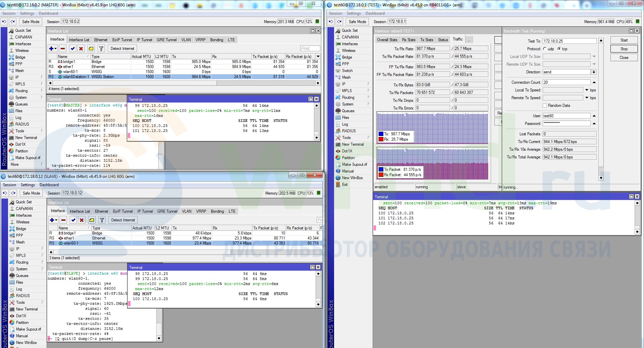This screenshot has width=644, height=348.
Task: Switch to Rx Stats tab
Action: (409, 40)
